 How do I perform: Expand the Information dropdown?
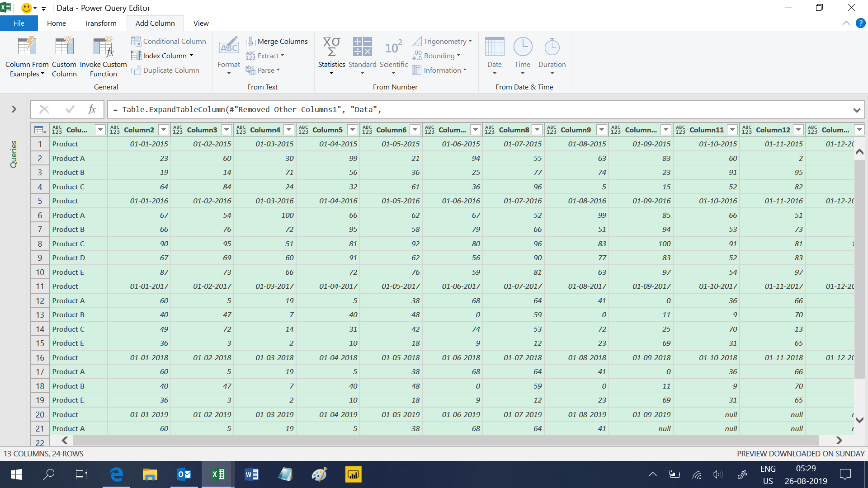pyautogui.click(x=465, y=70)
